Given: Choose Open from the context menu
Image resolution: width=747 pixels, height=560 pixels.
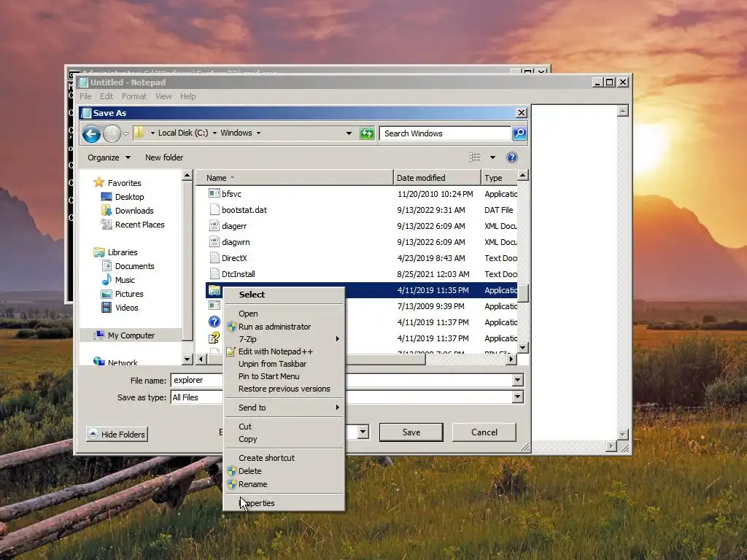Looking at the screenshot, I should click(x=284, y=314).
